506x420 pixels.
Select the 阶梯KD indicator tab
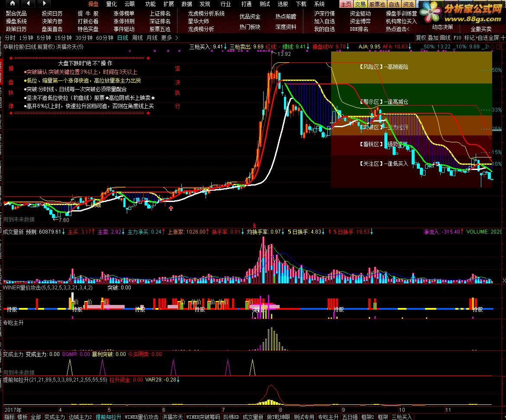[x=232, y=417]
